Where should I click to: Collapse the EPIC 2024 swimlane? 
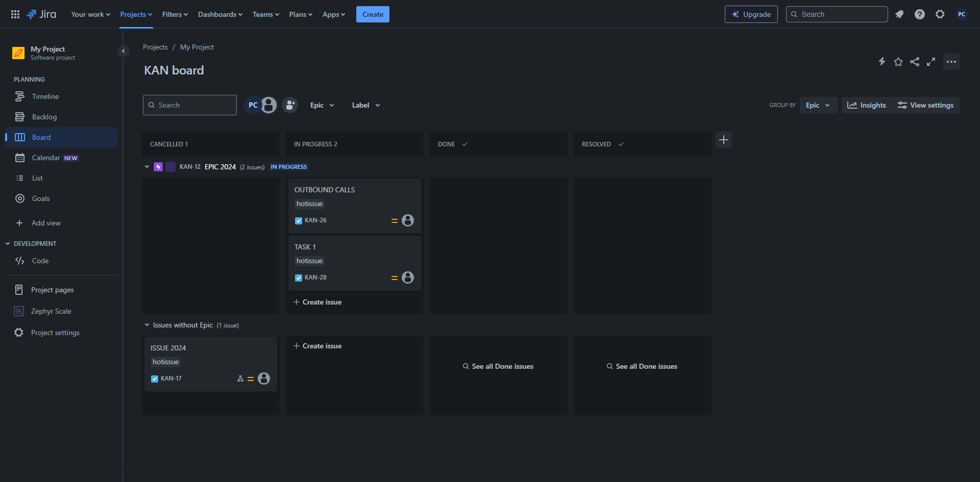coord(147,167)
